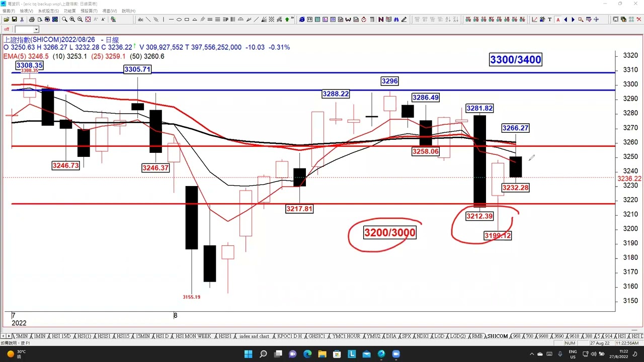The image size is (644, 362).
Task: Select the horizontal line drawing tool
Action: point(171,20)
